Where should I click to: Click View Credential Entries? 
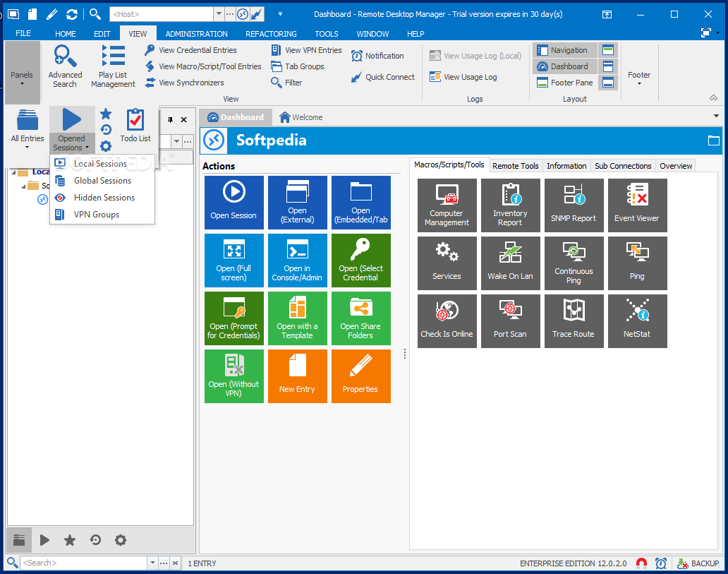(191, 50)
